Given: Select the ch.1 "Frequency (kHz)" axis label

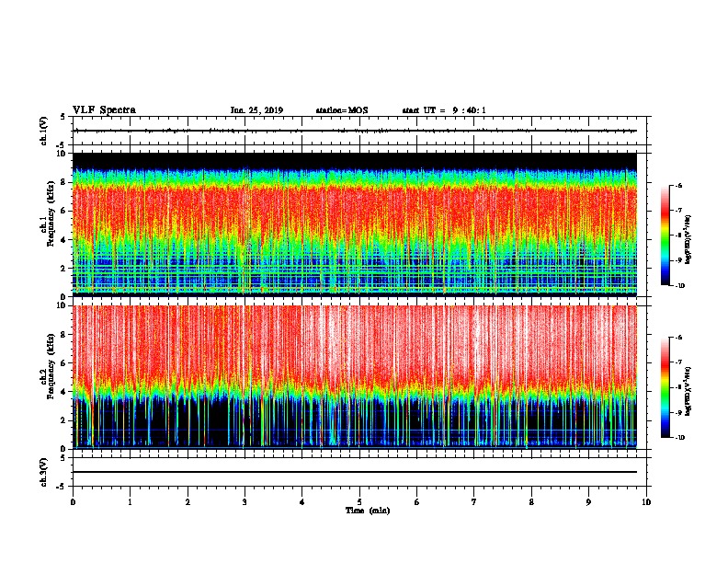Looking at the screenshot, I should point(51,214).
